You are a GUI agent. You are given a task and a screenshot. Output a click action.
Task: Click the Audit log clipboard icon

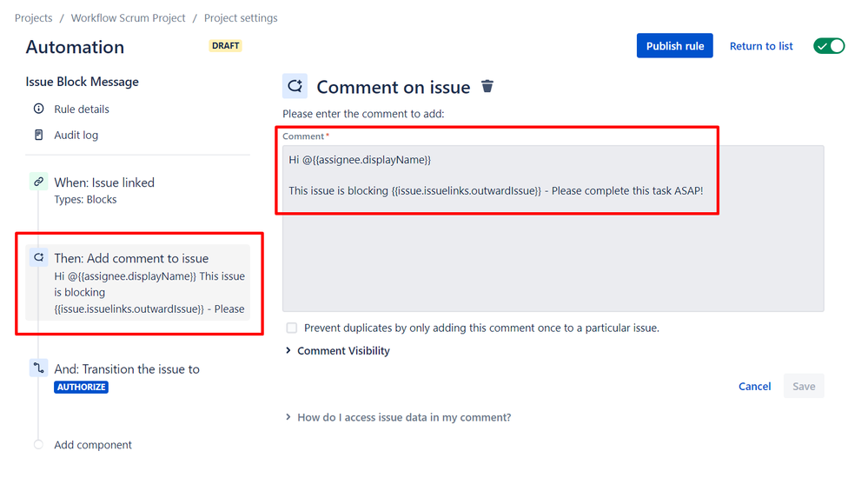tap(38, 135)
